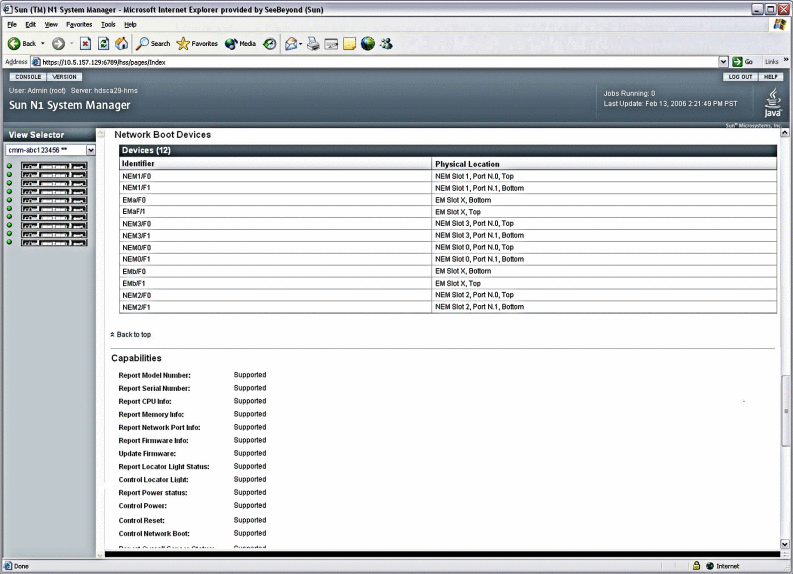Click the Mail envelope icon

(291, 44)
